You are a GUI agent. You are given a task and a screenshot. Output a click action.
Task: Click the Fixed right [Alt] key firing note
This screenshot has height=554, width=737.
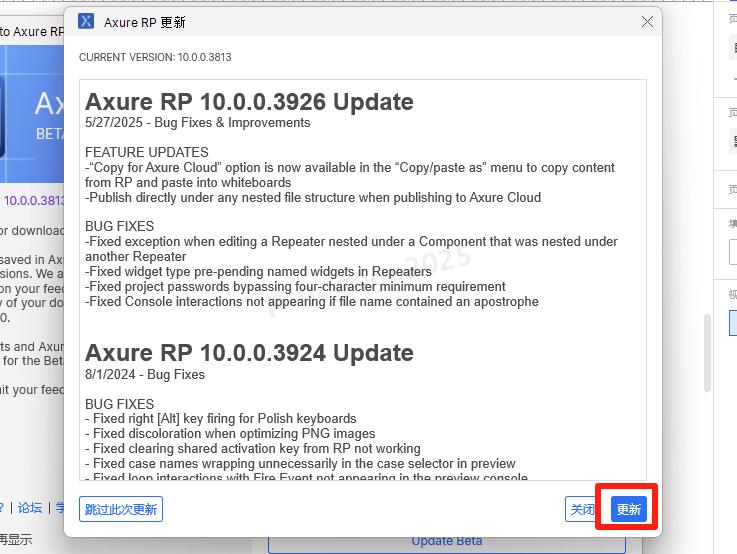[221, 418]
